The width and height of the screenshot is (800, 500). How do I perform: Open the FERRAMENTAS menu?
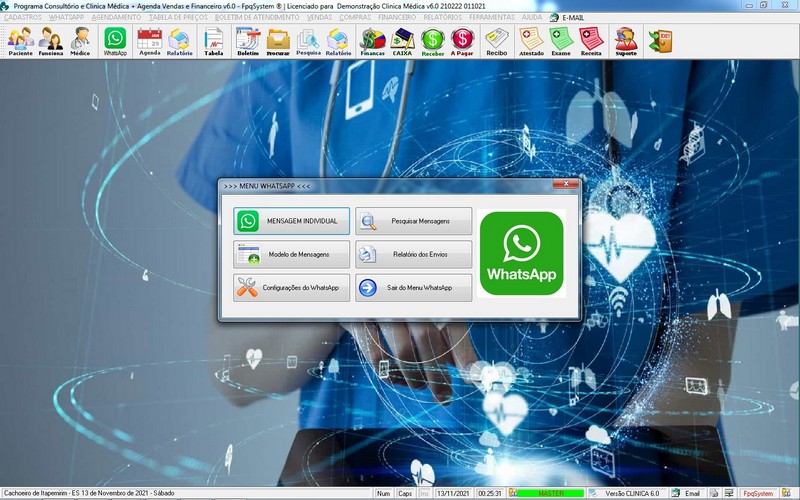coord(492,17)
